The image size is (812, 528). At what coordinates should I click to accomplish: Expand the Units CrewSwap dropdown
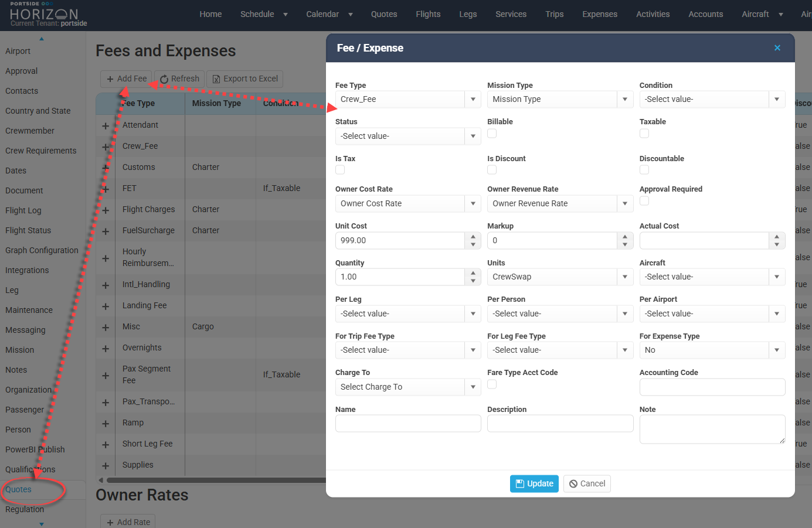624,277
